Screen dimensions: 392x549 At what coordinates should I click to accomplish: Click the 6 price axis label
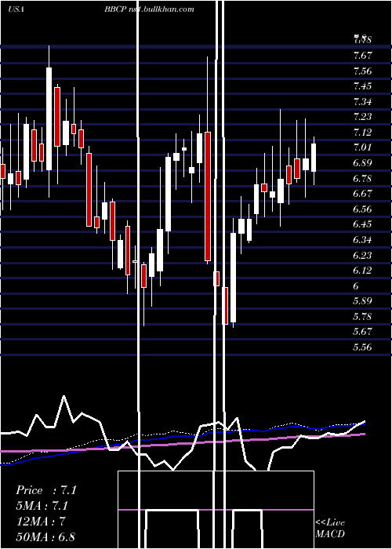click(356, 286)
